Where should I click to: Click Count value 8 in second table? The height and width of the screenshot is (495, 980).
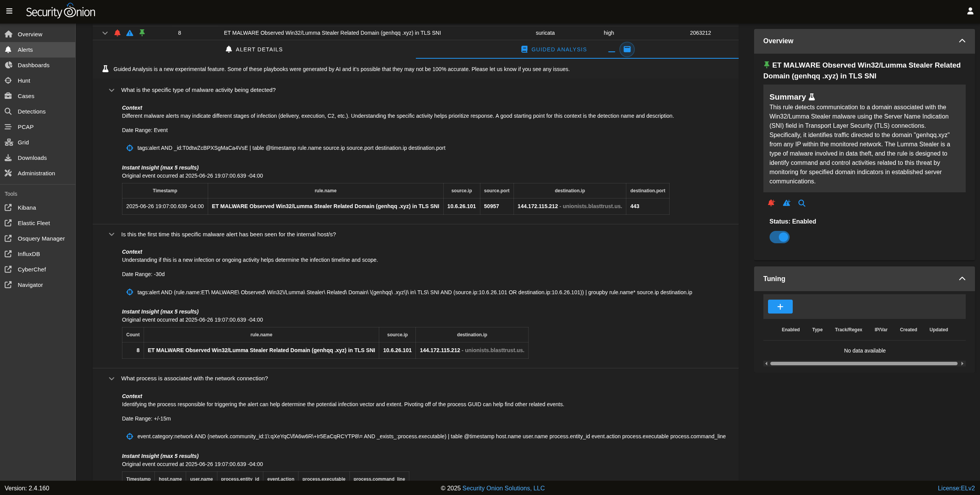pyautogui.click(x=138, y=350)
